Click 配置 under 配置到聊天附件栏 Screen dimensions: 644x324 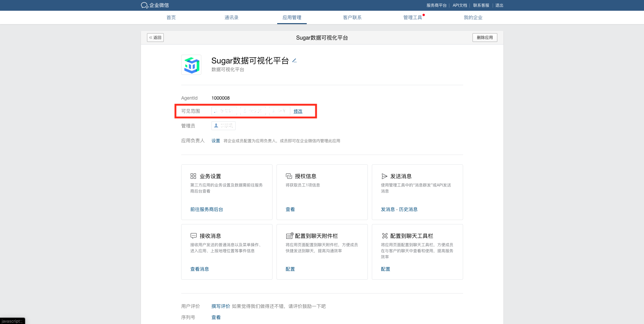tap(290, 269)
